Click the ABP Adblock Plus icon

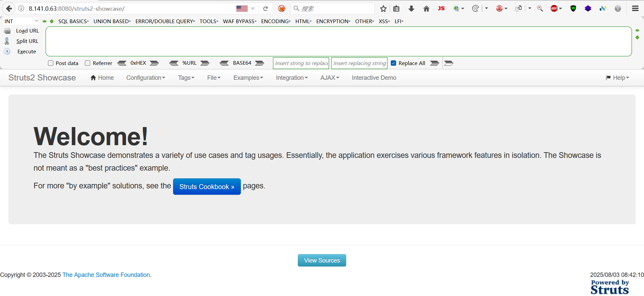click(x=554, y=9)
